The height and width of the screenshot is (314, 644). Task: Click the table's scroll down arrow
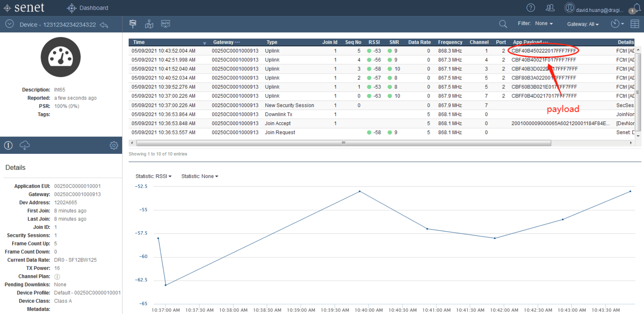638,136
